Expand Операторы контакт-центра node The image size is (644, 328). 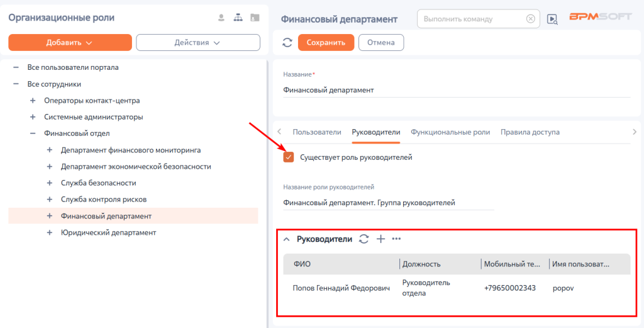33,100
